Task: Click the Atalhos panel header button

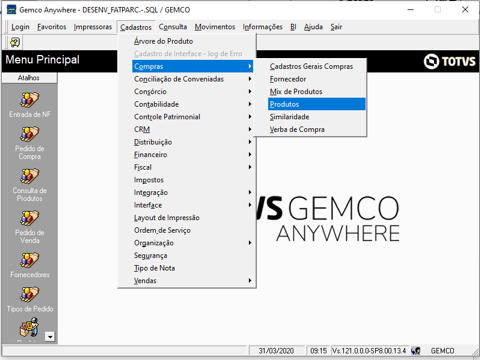Action: tap(29, 78)
